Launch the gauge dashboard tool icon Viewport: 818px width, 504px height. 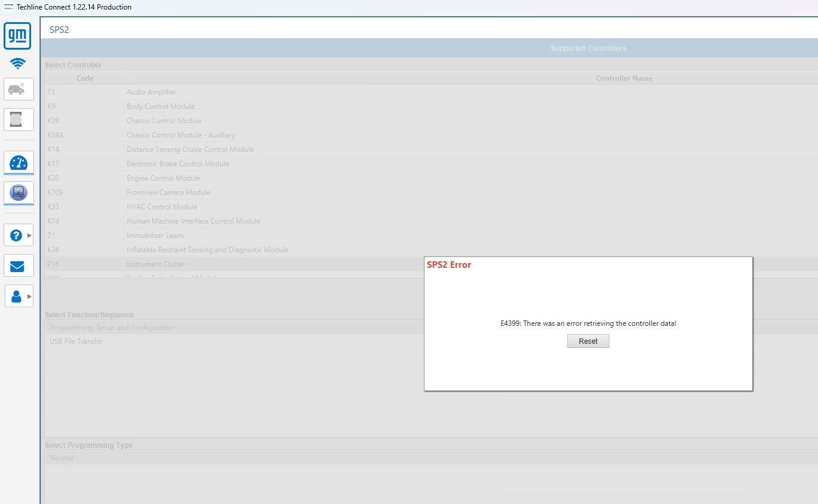click(x=19, y=163)
